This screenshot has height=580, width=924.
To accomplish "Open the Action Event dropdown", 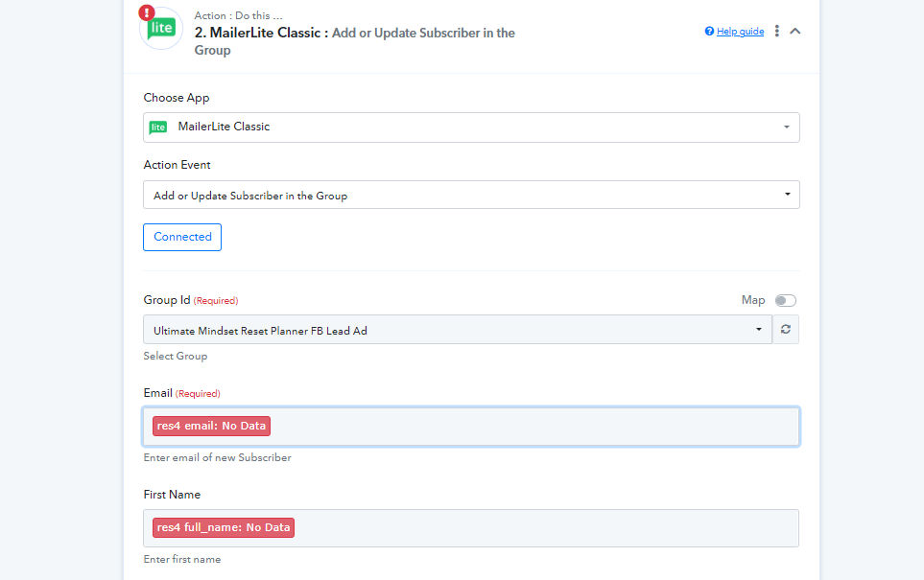I will (x=471, y=195).
